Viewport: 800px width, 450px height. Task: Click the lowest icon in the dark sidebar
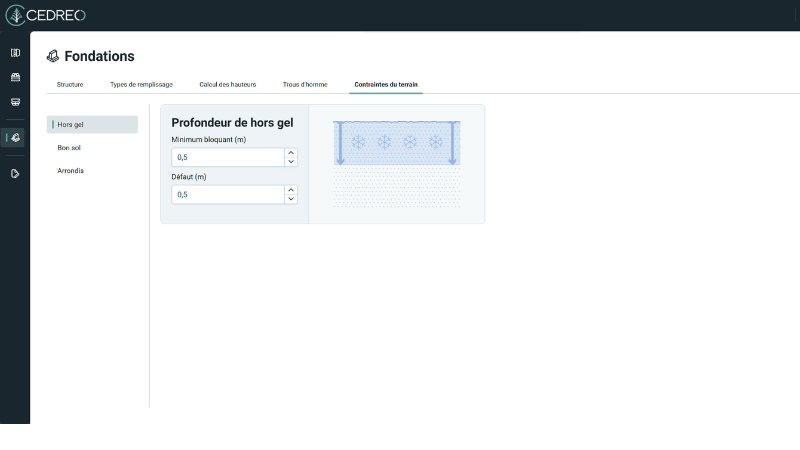click(15, 173)
